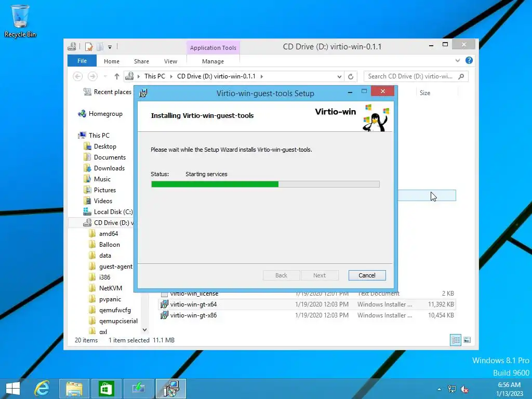532x399 pixels.
Task: Click the installation progress bar
Action: pyautogui.click(x=265, y=184)
